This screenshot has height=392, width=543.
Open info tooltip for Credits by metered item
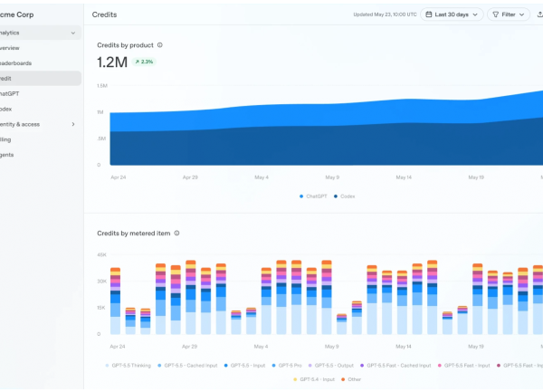pos(176,233)
